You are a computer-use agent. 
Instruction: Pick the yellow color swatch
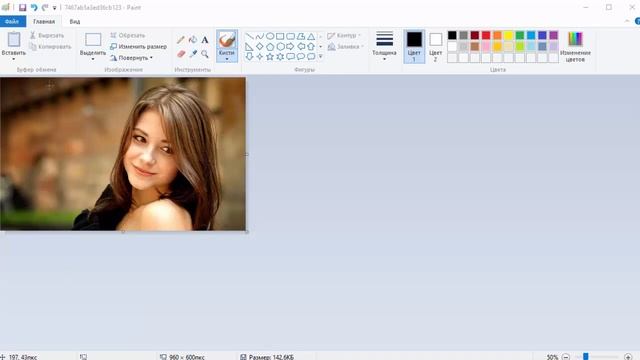coord(509,36)
